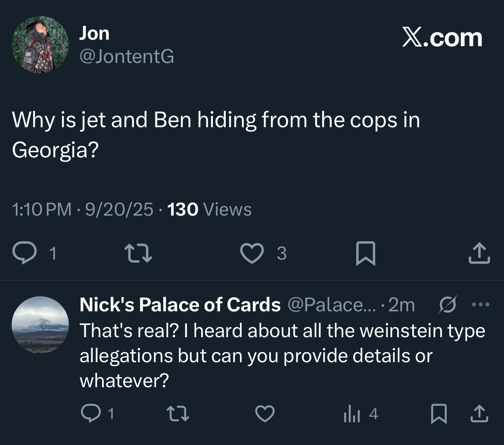The width and height of the screenshot is (504, 445).
Task: Repost Jon's tweet
Action: click(138, 254)
